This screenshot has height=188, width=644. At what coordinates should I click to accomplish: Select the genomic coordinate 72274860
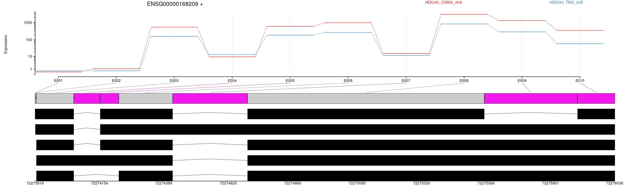tap(293, 183)
